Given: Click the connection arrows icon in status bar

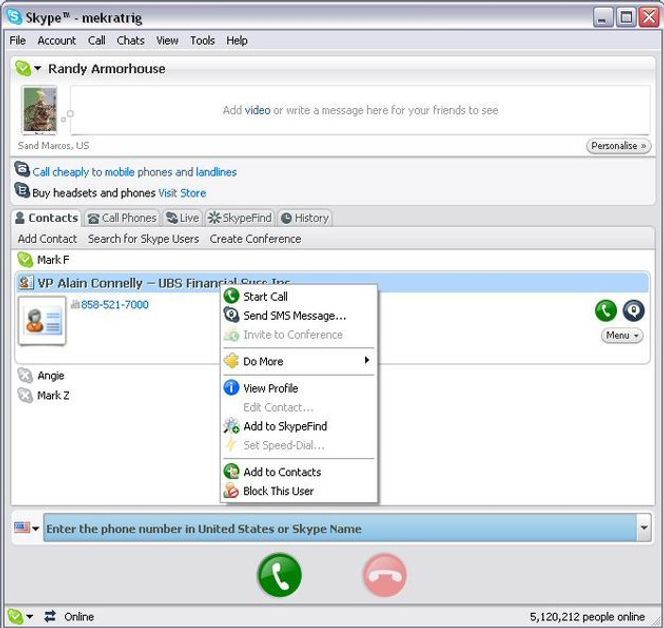Looking at the screenshot, I should (50, 616).
